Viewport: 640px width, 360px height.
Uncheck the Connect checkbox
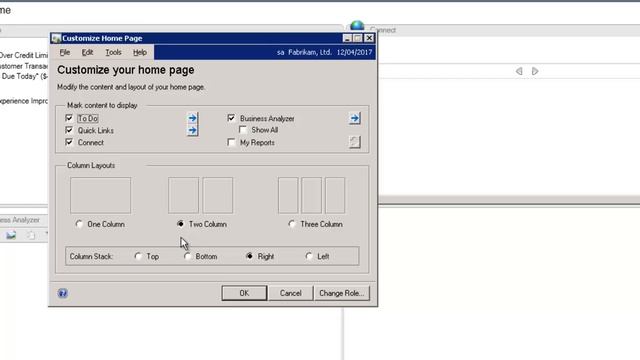tap(69, 142)
